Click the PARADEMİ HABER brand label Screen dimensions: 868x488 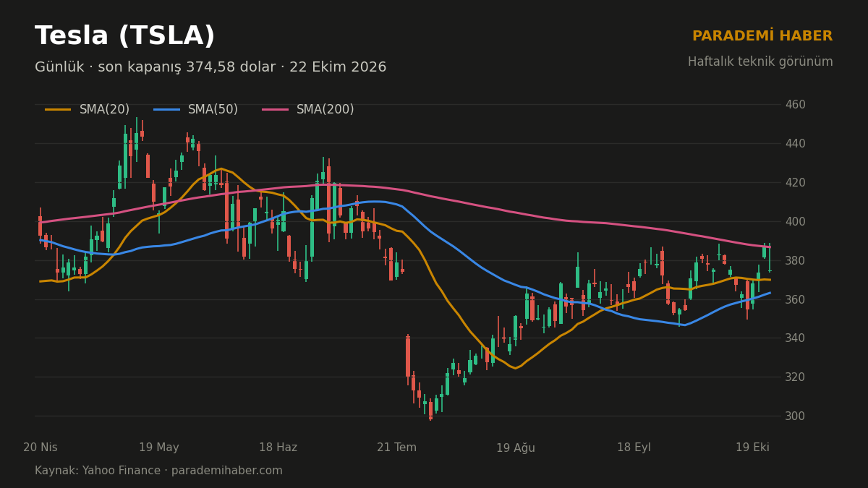(x=762, y=36)
